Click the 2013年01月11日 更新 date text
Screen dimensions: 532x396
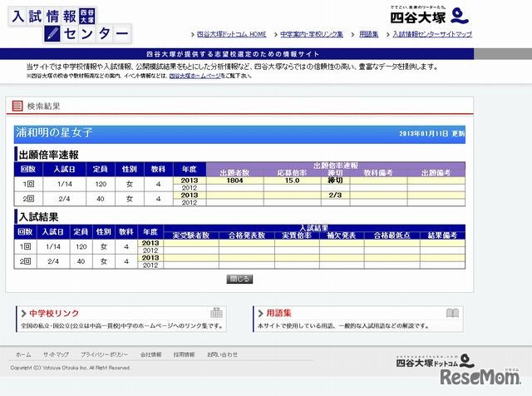tap(431, 133)
